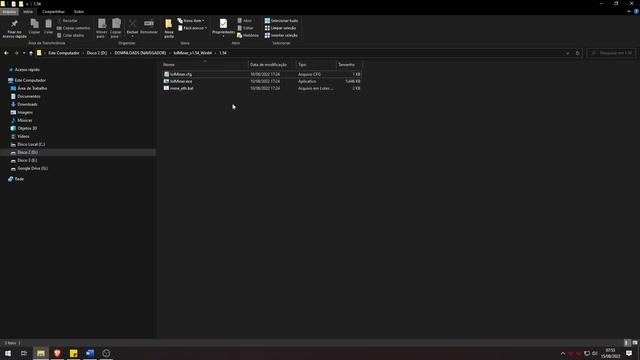This screenshot has height=360, width=640.
Task: Click the forward navigation arrow
Action: coord(16,53)
